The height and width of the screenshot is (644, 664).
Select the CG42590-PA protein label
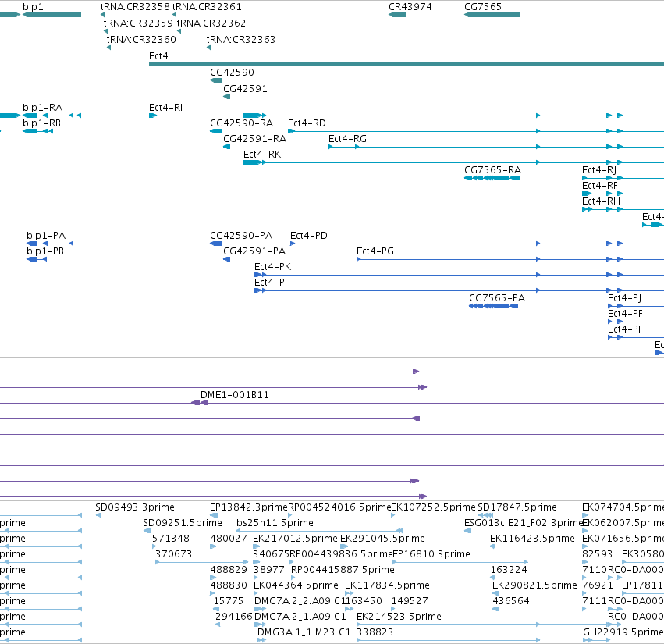(x=241, y=236)
